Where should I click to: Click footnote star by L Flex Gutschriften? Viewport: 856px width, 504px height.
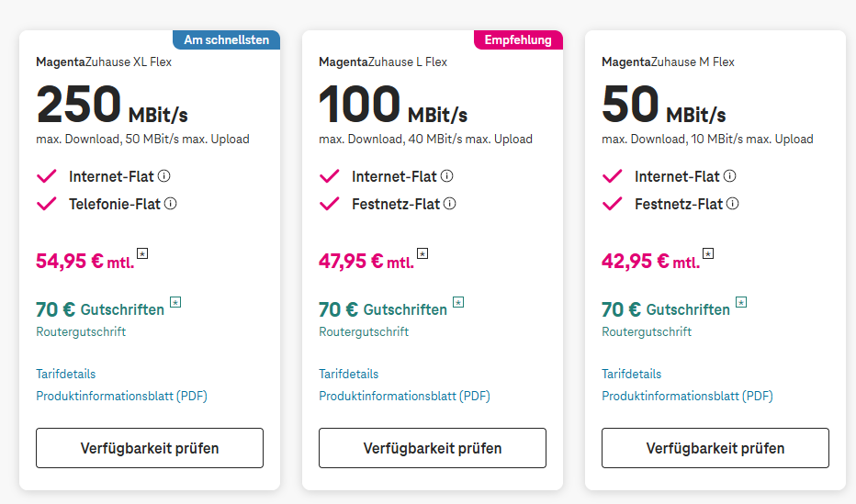pos(458,302)
